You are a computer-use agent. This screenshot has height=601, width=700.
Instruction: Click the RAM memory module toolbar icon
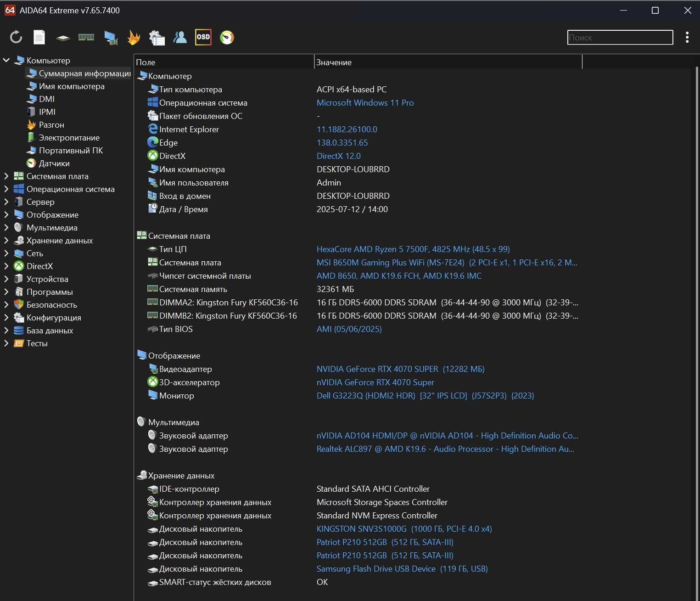pyautogui.click(x=86, y=37)
